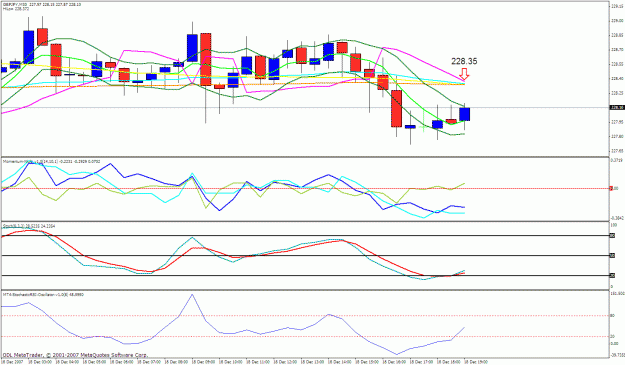The image size is (625, 365).
Task: Click the 228.40 price scale label
Action: tap(617, 78)
